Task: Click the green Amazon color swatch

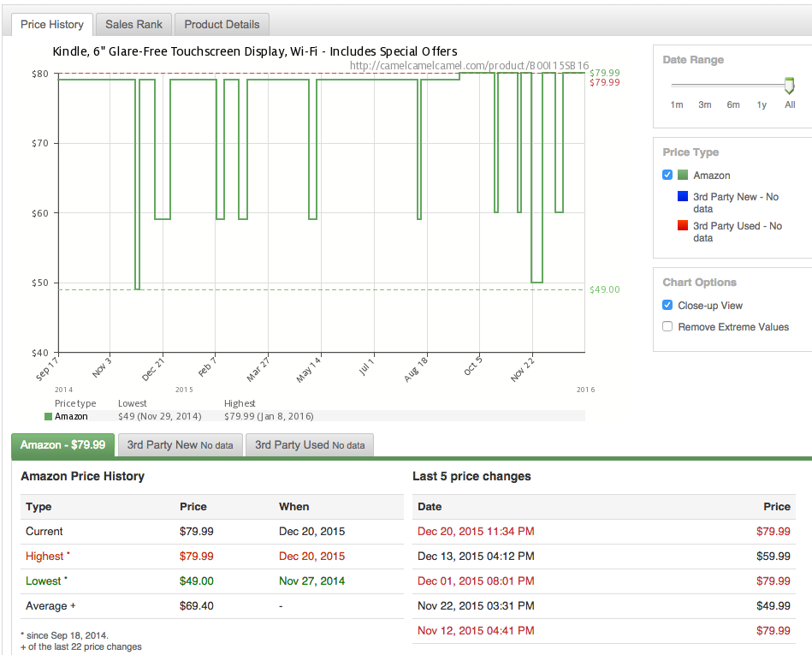Action: (x=683, y=175)
